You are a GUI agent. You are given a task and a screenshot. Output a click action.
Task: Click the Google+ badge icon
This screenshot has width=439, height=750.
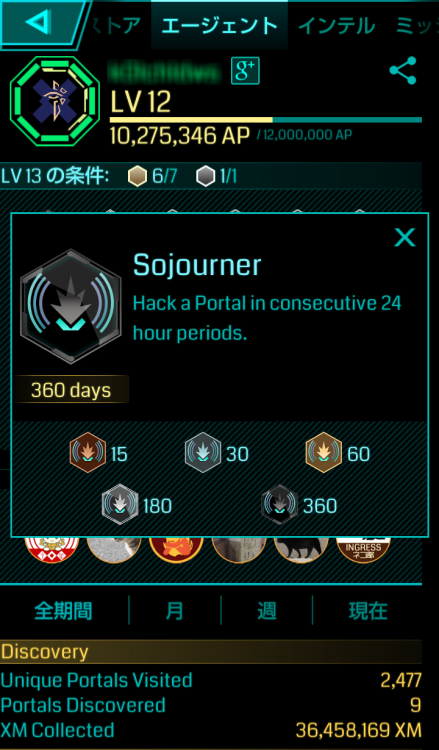point(245,71)
